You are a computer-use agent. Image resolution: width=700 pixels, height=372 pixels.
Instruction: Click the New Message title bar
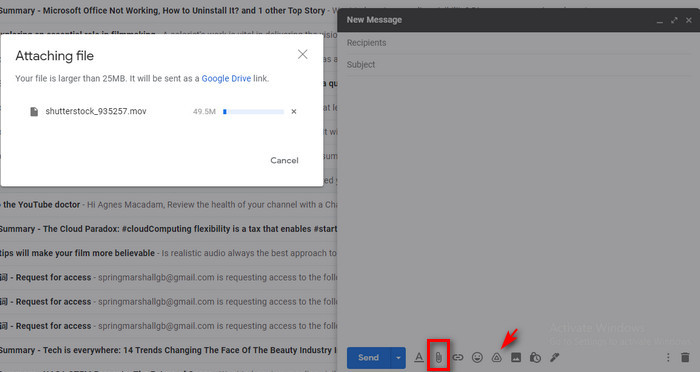click(x=518, y=20)
